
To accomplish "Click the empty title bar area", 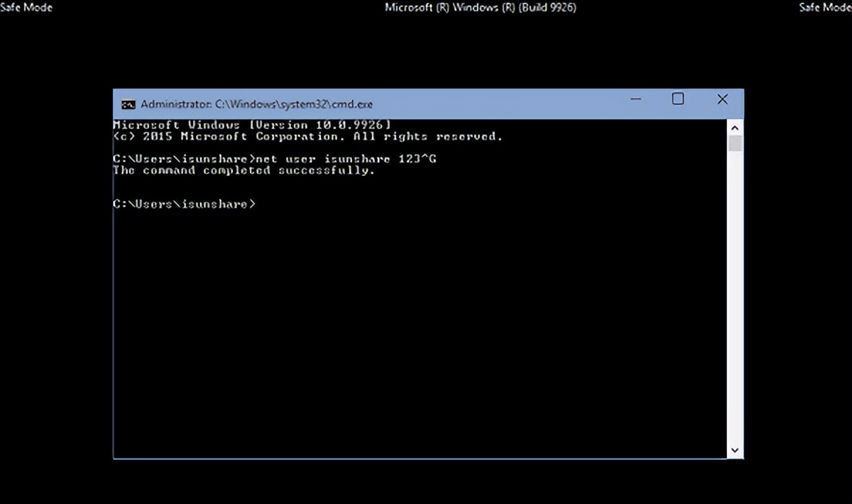I will pos(497,104).
